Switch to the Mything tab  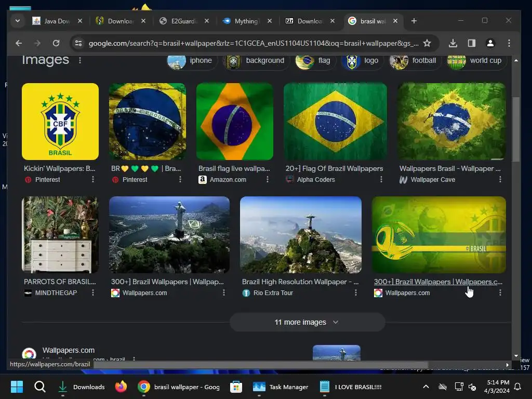[x=247, y=21]
